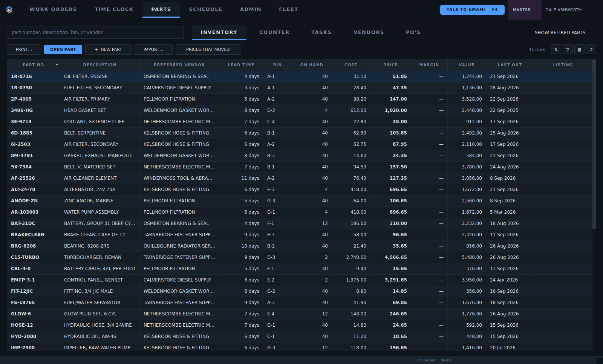The width and height of the screenshot is (603, 364).
Task: Switch to the PO's tab
Action: (413, 32)
